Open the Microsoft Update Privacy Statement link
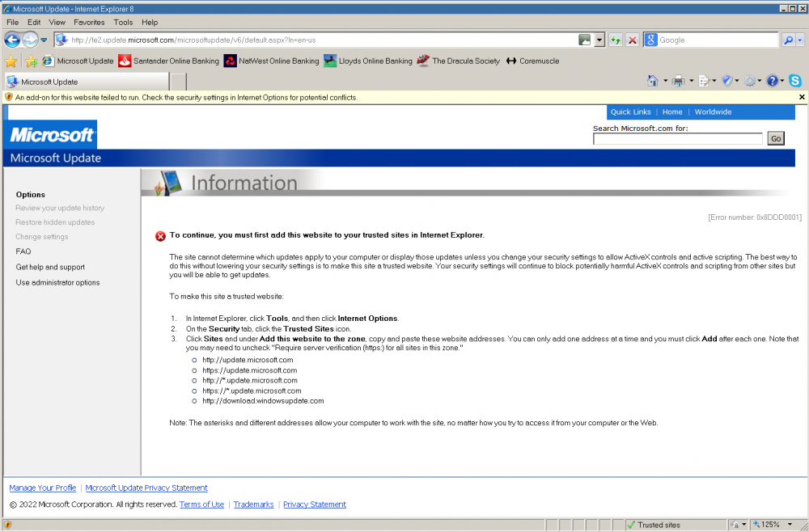Viewport: 809px width, 532px height. tap(146, 488)
